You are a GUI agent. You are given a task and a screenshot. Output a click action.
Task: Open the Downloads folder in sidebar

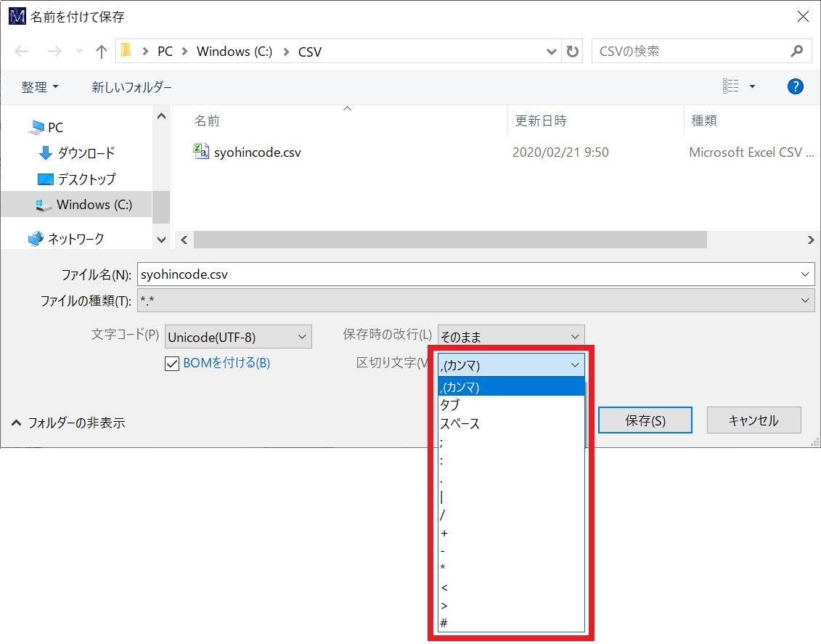point(85,153)
